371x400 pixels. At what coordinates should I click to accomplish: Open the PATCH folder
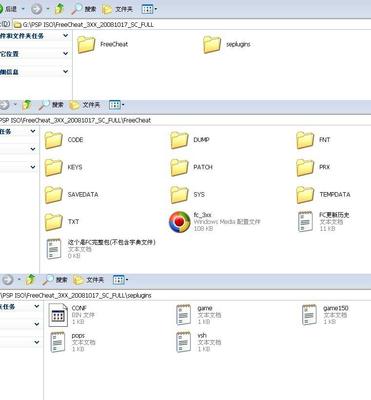click(x=192, y=167)
